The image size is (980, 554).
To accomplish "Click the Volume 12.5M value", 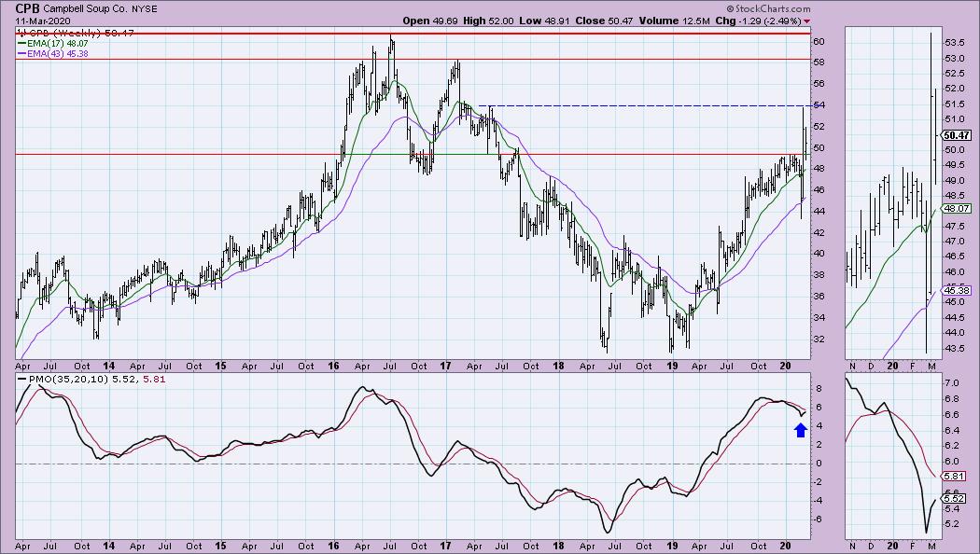I will (674, 21).
